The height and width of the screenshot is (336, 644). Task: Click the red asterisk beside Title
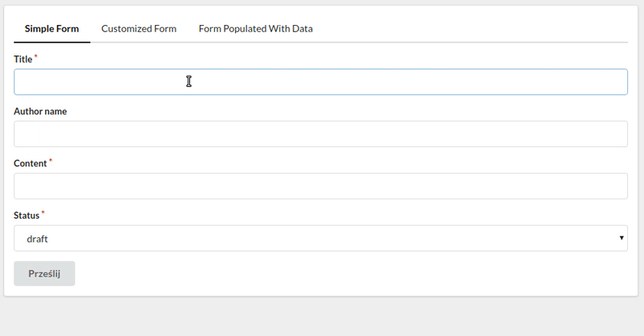(x=35, y=56)
